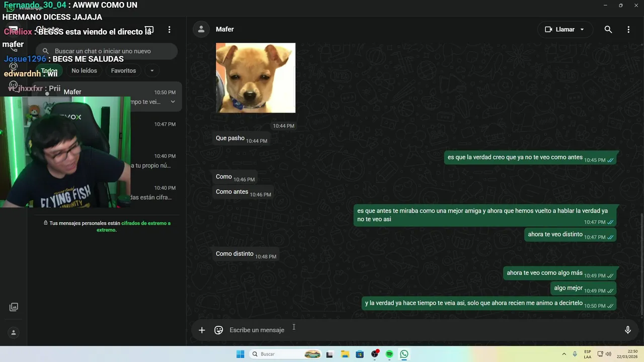
Task: Open the Mafer chat in the list
Action: pyautogui.click(x=106, y=97)
